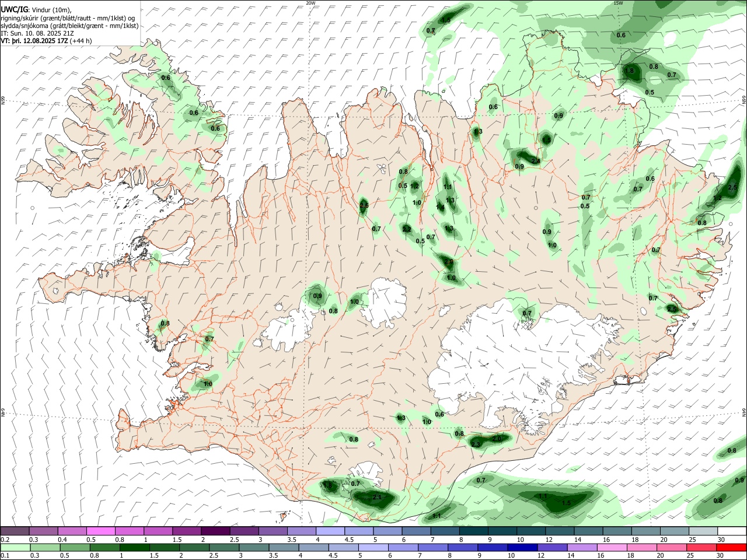Select the '0.4' label on the snow scale
The width and height of the screenshot is (747, 560).
[x=62, y=540]
